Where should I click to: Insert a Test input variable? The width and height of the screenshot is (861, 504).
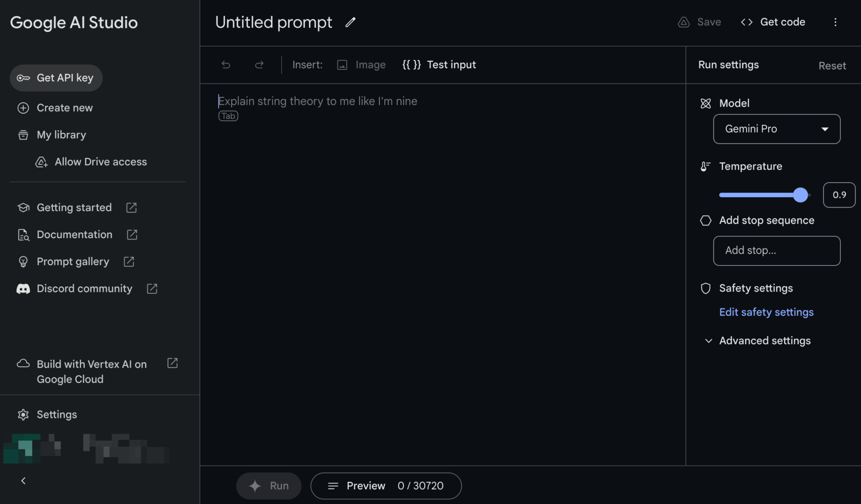click(x=439, y=65)
